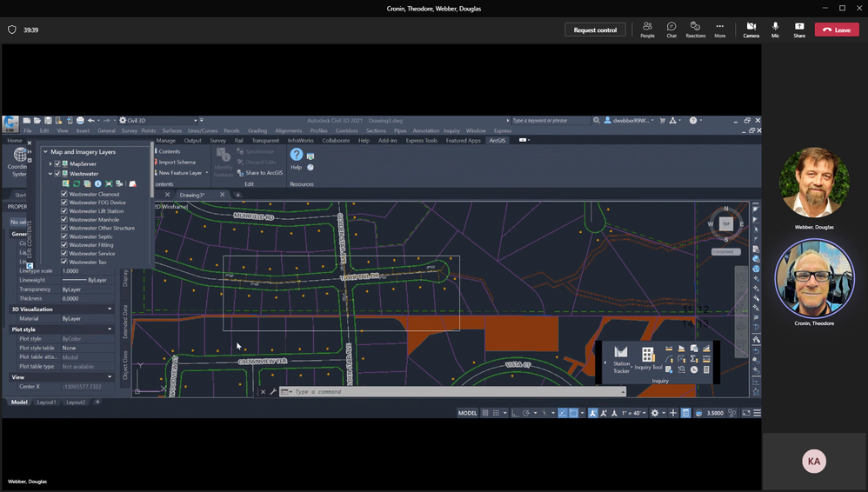
Task: Switch to the Layout1 tab
Action: click(46, 402)
